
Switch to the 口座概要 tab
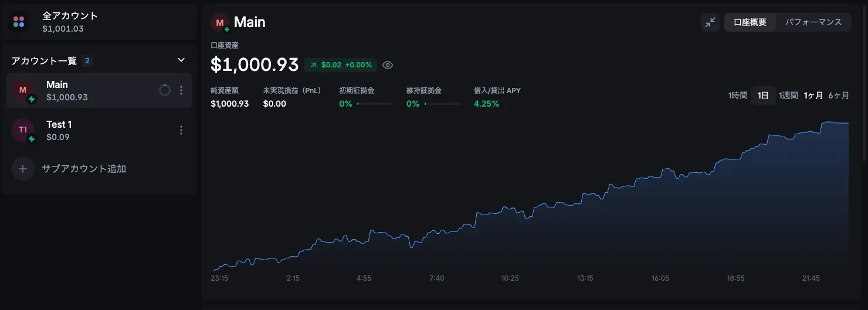[750, 22]
